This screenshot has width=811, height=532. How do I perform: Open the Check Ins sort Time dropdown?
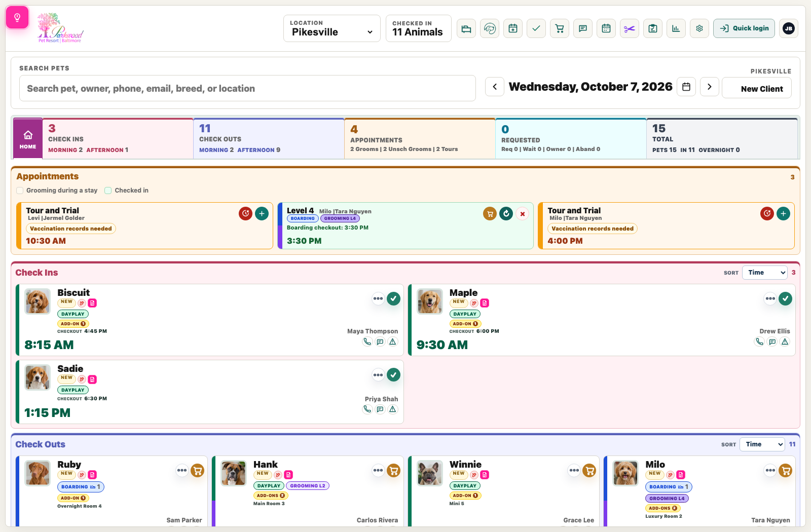coord(765,273)
